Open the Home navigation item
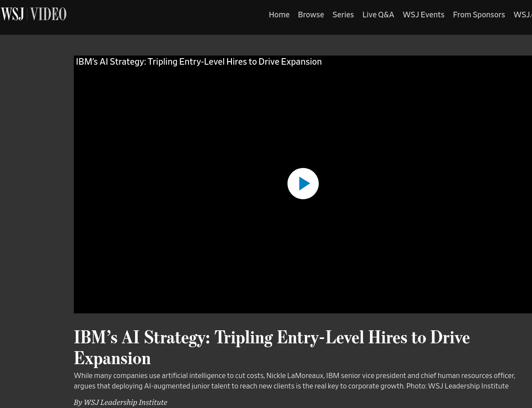This screenshot has height=408, width=532. [x=279, y=14]
